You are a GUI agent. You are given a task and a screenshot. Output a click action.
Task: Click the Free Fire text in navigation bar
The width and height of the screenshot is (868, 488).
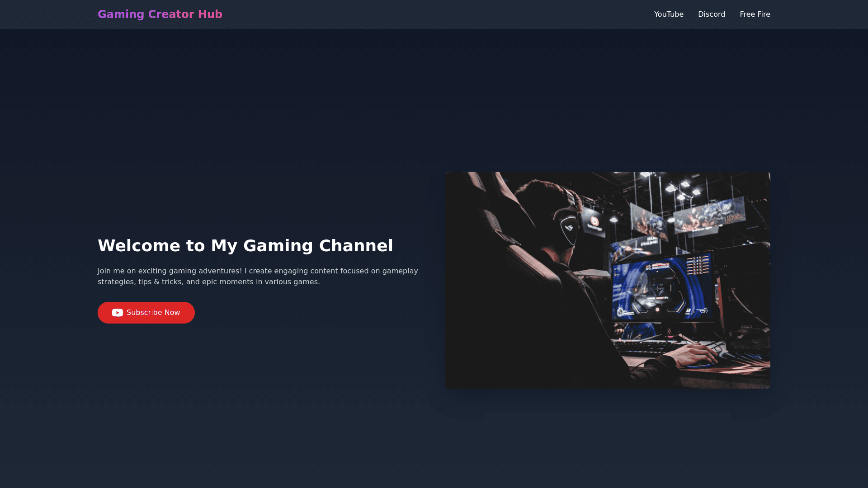click(x=755, y=14)
